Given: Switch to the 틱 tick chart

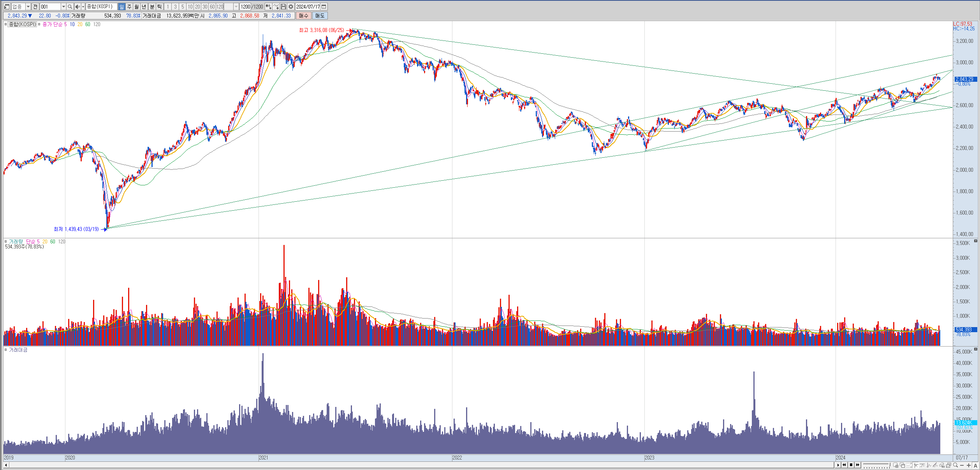Looking at the screenshot, I should coord(160,7).
